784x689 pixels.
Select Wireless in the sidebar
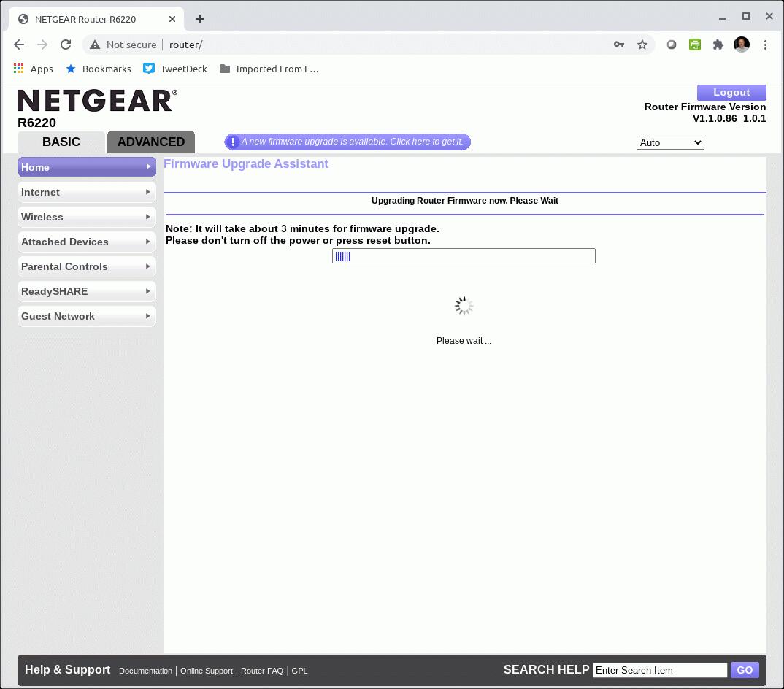coord(86,217)
